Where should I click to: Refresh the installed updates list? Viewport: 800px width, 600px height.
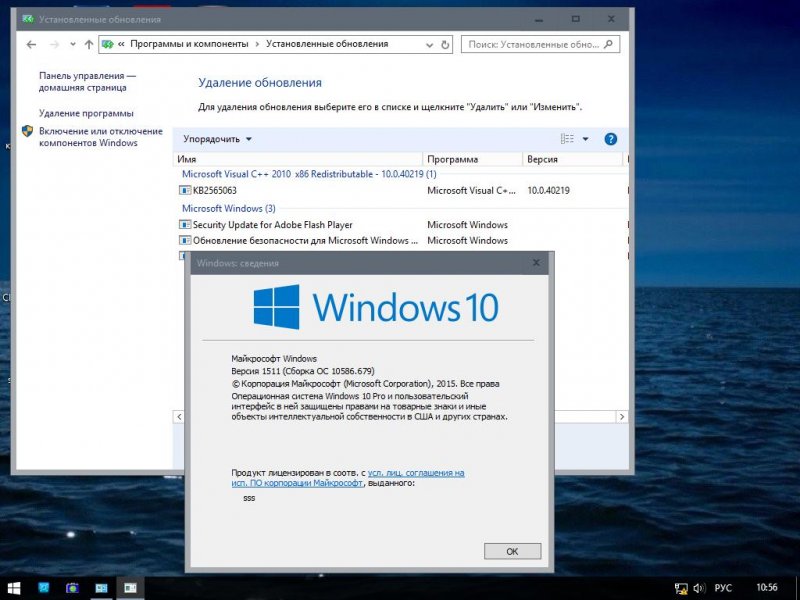tap(445, 45)
